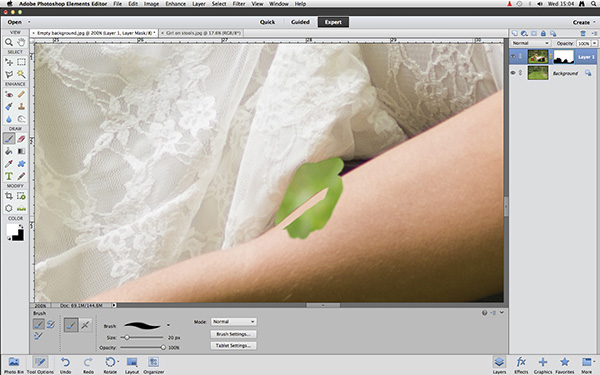Open the layer Opacity dropdown arrow
The width and height of the screenshot is (600, 375).
594,43
